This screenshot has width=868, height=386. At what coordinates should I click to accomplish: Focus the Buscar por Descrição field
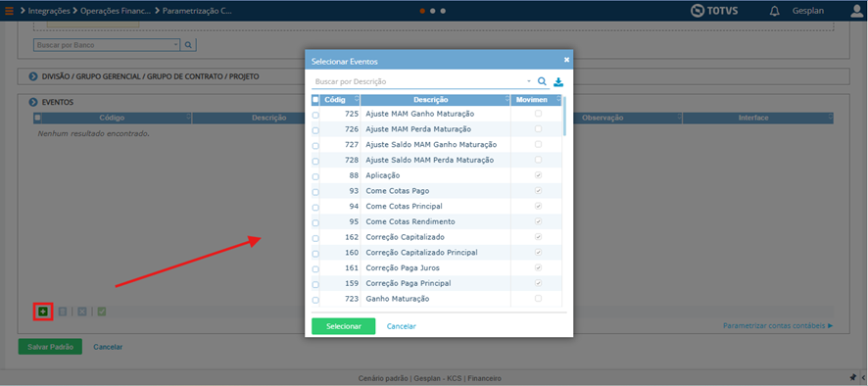click(418, 81)
